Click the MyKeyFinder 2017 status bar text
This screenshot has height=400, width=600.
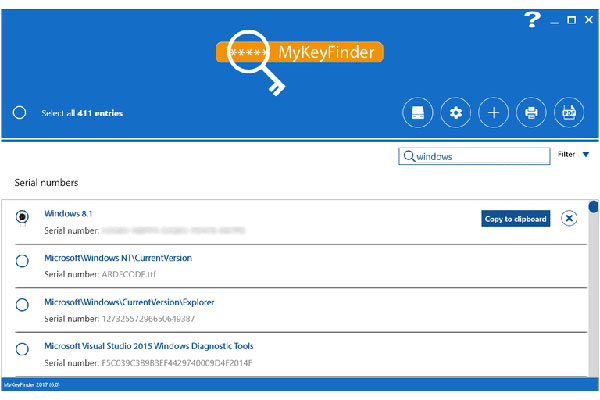coord(31,385)
